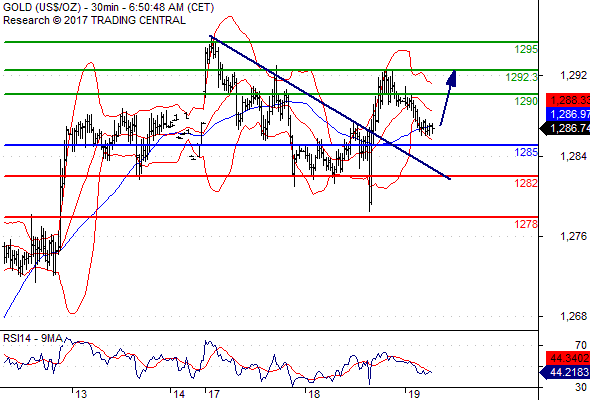Select the 1290 green level label

click(x=526, y=101)
